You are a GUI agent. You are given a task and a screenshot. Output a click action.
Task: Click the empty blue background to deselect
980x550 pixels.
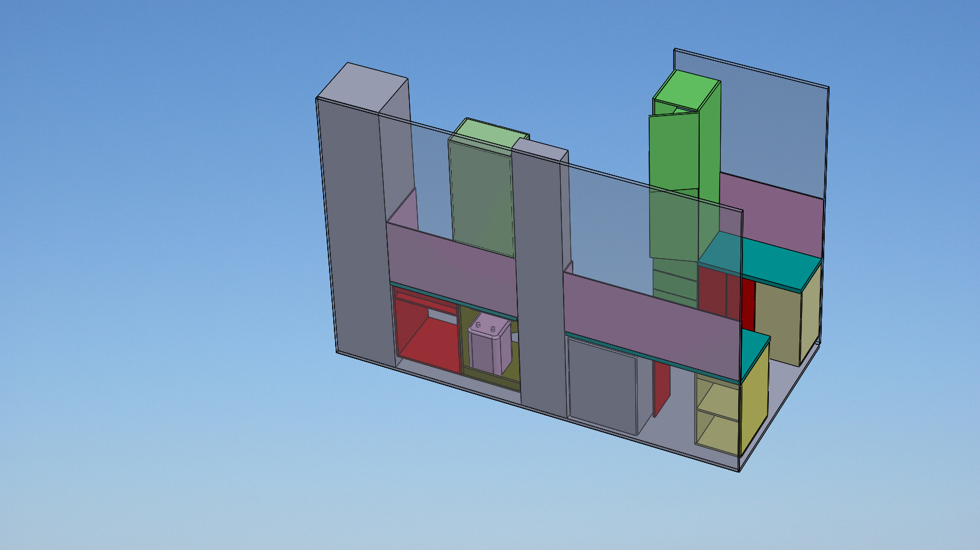150,301
